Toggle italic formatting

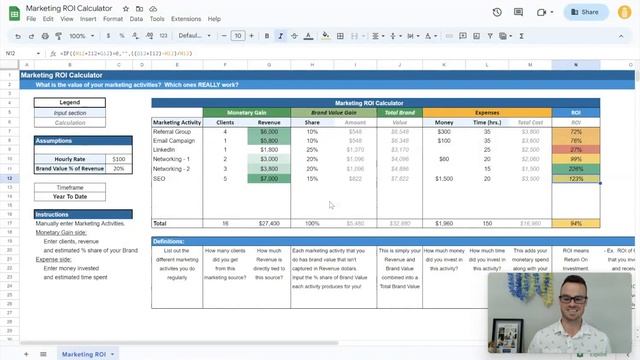pyautogui.click(x=280, y=36)
